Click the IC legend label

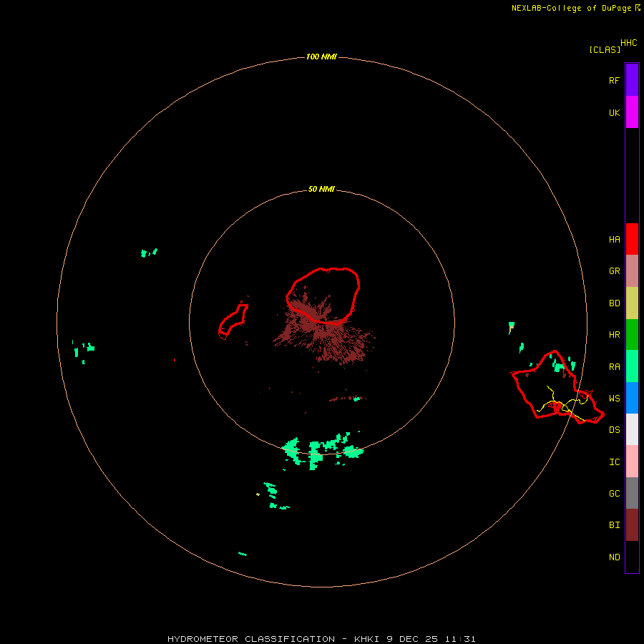coord(614,462)
